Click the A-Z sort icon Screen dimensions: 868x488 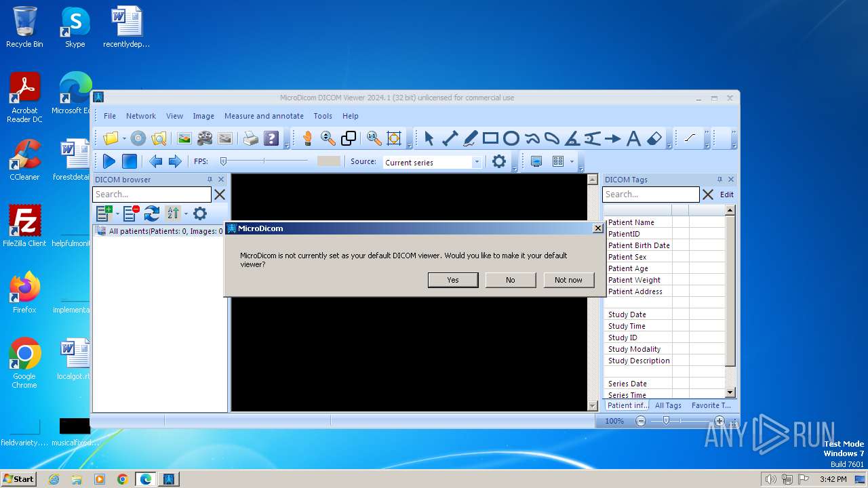[x=172, y=213]
